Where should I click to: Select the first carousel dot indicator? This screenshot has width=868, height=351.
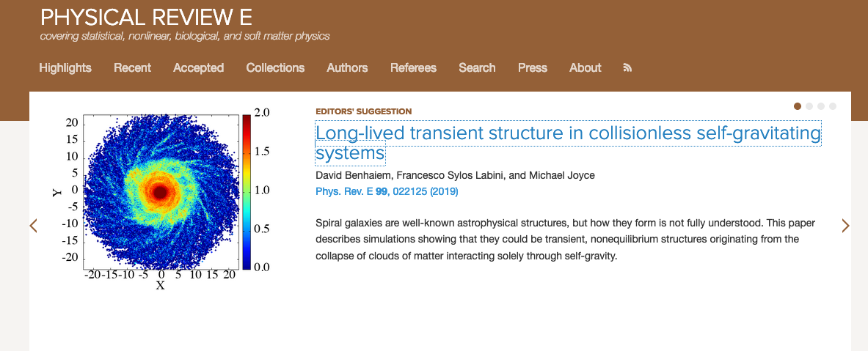(x=798, y=106)
